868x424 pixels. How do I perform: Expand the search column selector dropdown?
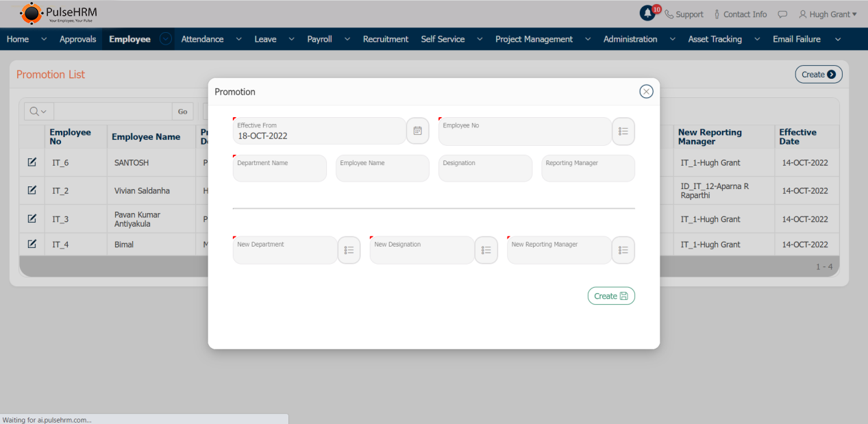[x=38, y=112]
